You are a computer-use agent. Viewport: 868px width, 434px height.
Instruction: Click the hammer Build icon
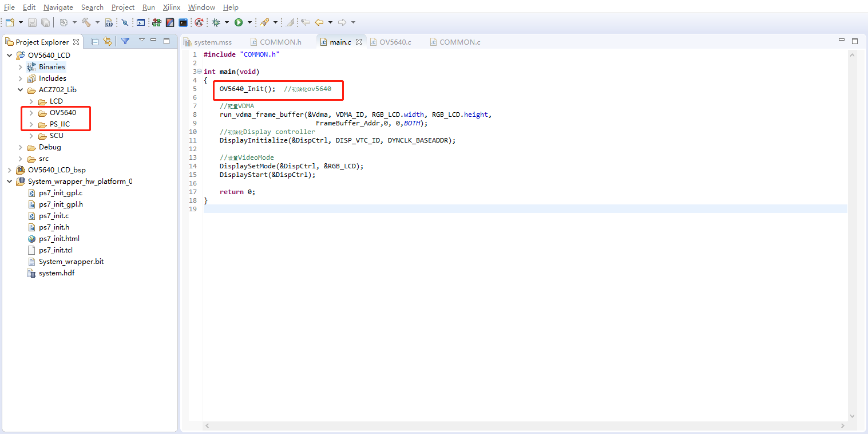click(x=85, y=22)
